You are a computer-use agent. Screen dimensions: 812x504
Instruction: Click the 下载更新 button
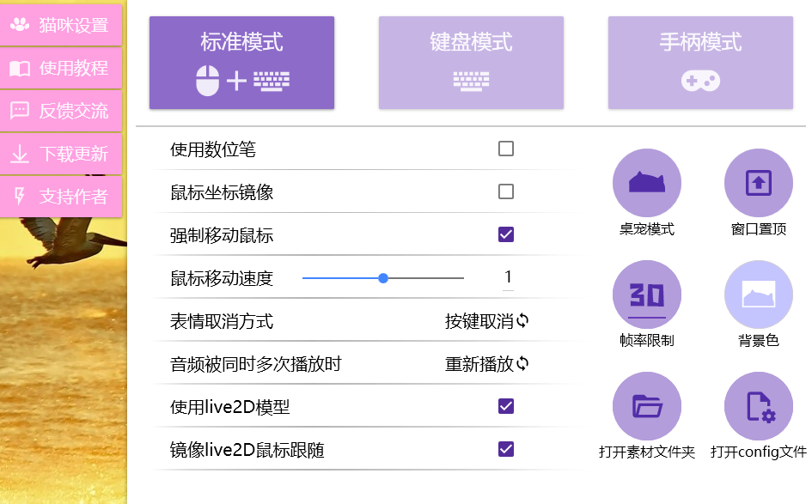point(61,154)
